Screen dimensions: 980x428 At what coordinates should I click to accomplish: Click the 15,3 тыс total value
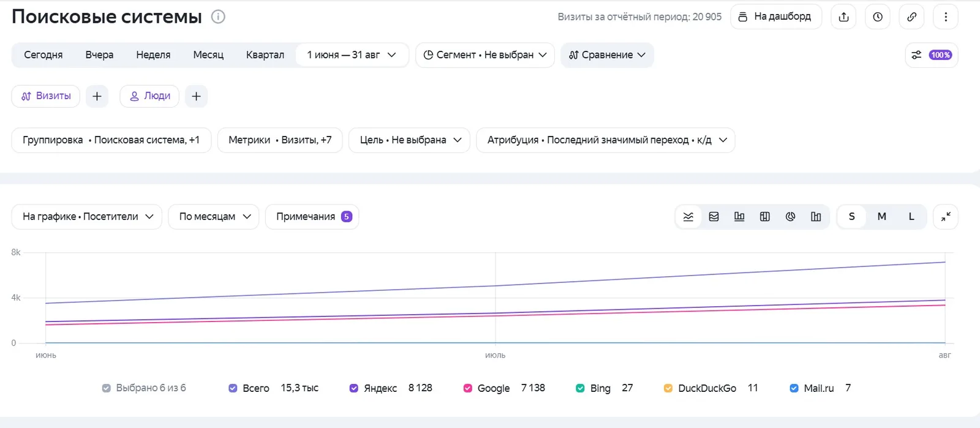(x=300, y=388)
